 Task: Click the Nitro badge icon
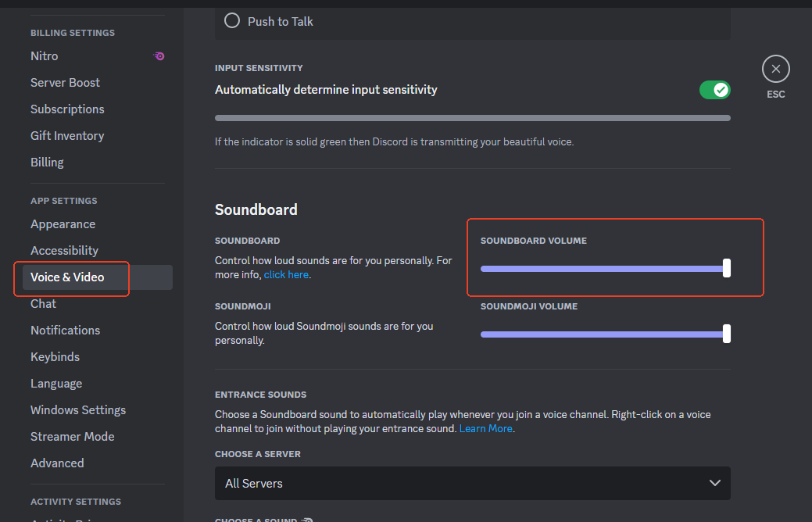pyautogui.click(x=159, y=56)
